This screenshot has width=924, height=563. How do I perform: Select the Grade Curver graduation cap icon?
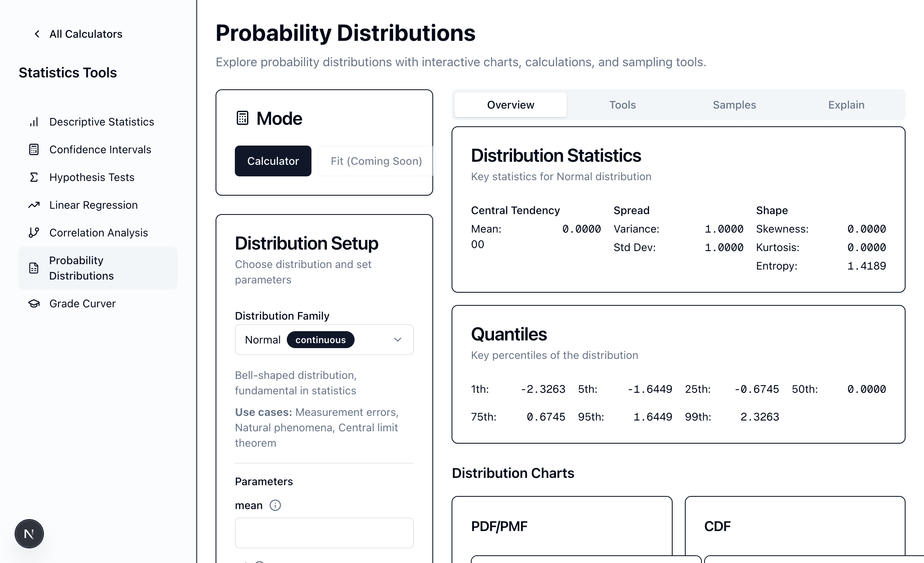pos(34,303)
